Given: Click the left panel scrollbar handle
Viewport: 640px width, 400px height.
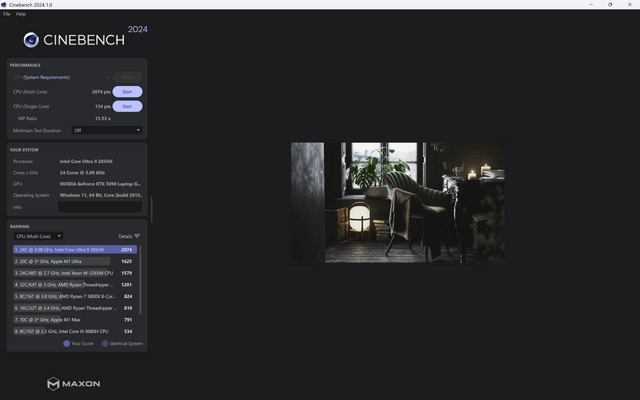Looking at the screenshot, I should pos(152,210).
